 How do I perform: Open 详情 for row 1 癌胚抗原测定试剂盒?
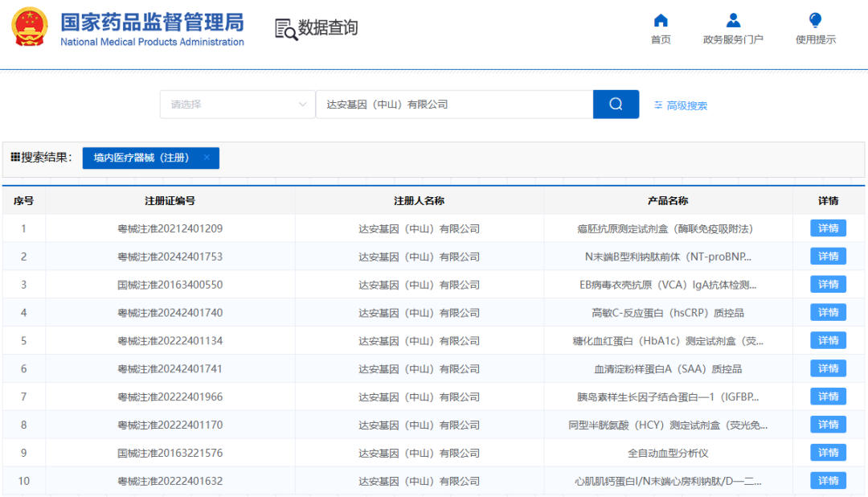click(x=828, y=228)
